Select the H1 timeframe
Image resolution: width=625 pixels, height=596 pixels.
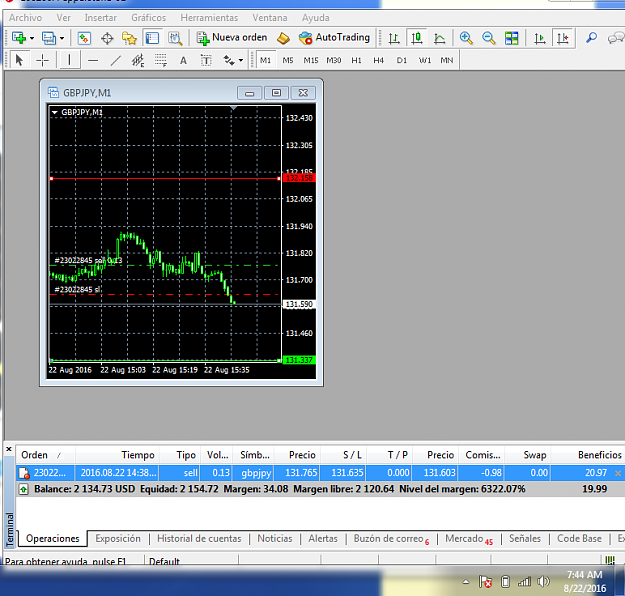[x=356, y=60]
